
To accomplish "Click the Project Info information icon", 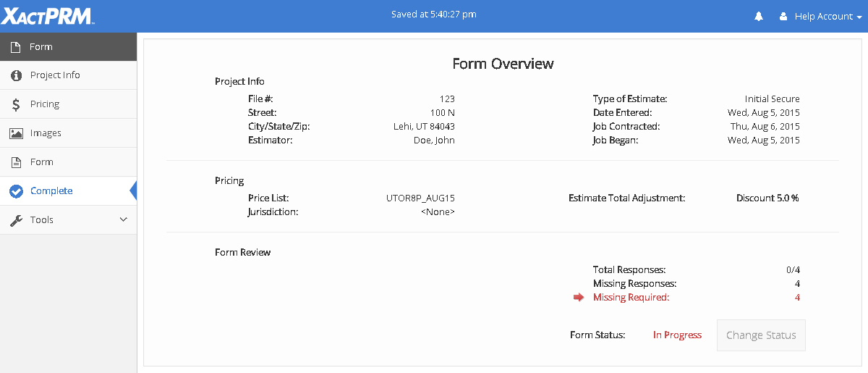I will [x=16, y=75].
